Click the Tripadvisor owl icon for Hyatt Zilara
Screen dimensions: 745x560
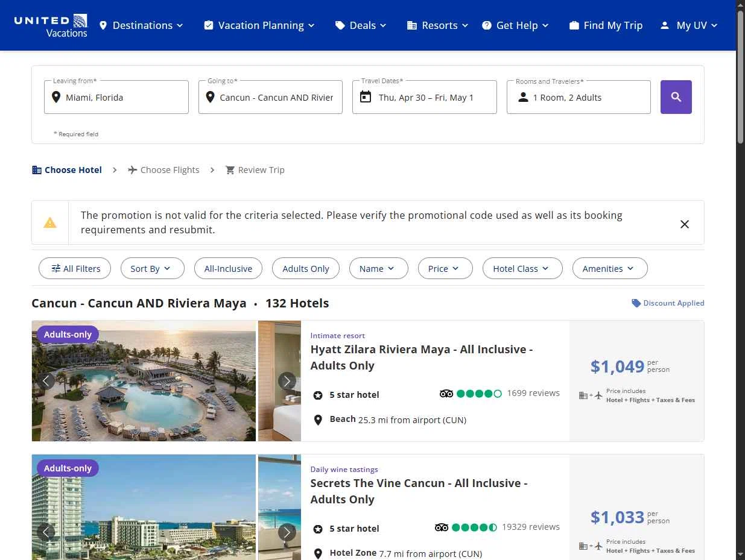pos(446,394)
